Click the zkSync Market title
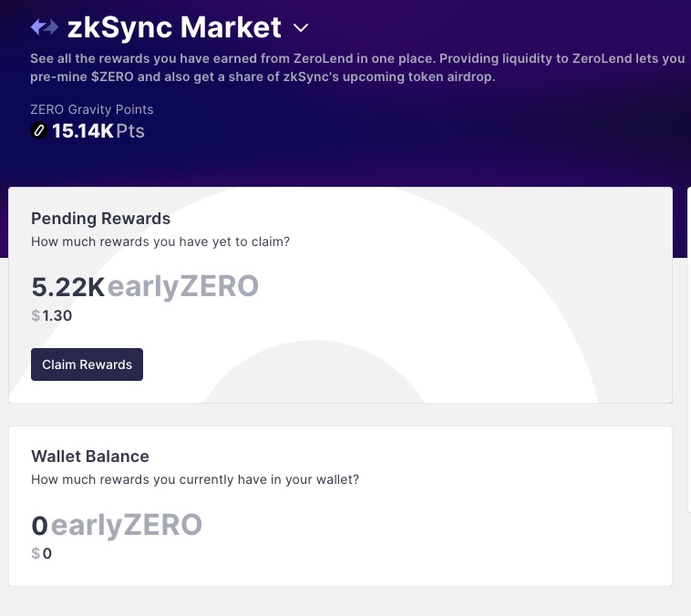This screenshot has height=616, width=691. [x=174, y=27]
